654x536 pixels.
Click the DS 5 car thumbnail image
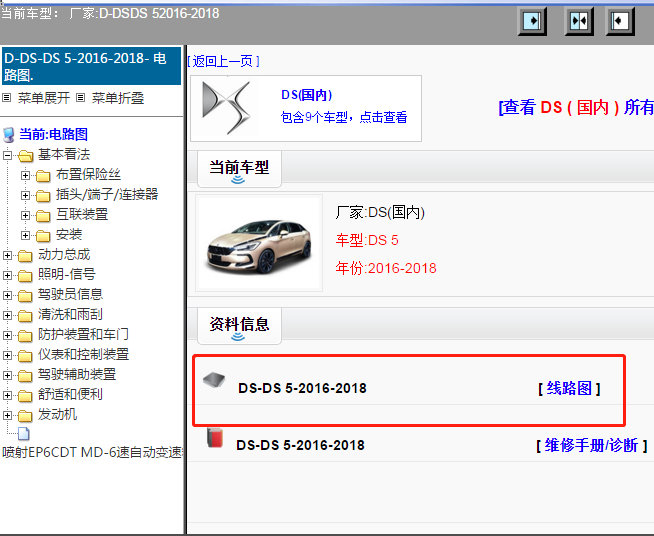click(x=258, y=243)
